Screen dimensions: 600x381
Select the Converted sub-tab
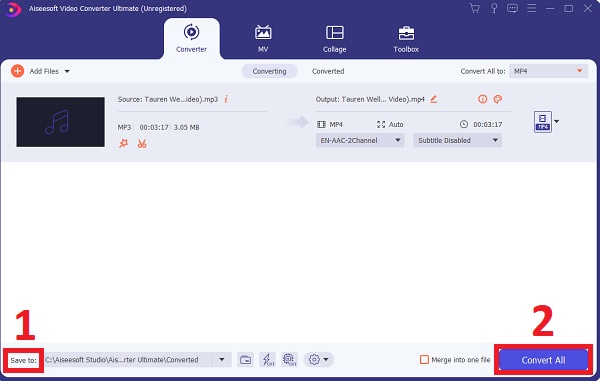328,71
